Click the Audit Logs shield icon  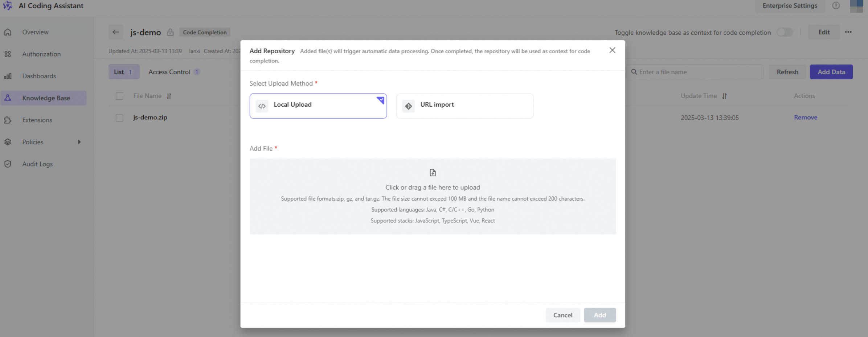pyautogui.click(x=8, y=164)
